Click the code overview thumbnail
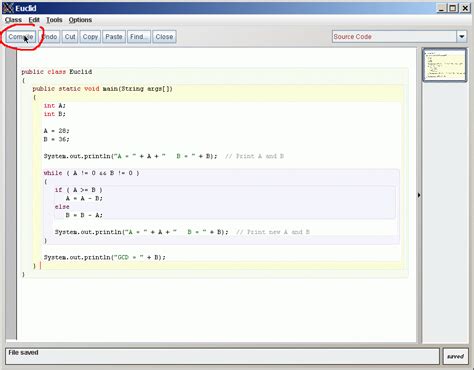 coord(445,65)
